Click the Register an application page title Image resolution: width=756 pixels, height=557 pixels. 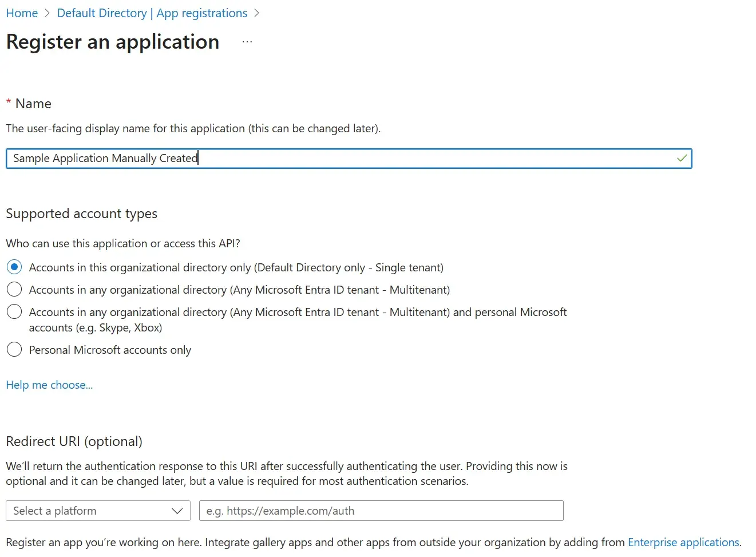click(x=113, y=42)
